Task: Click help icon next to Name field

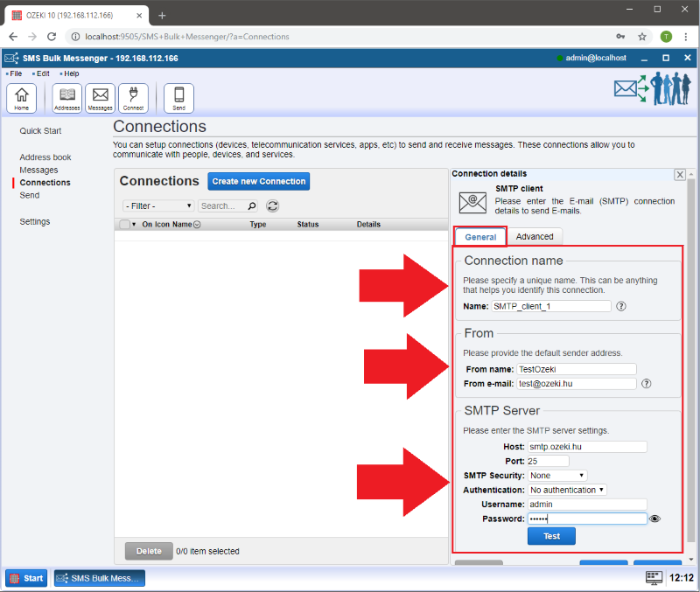Action: click(621, 306)
